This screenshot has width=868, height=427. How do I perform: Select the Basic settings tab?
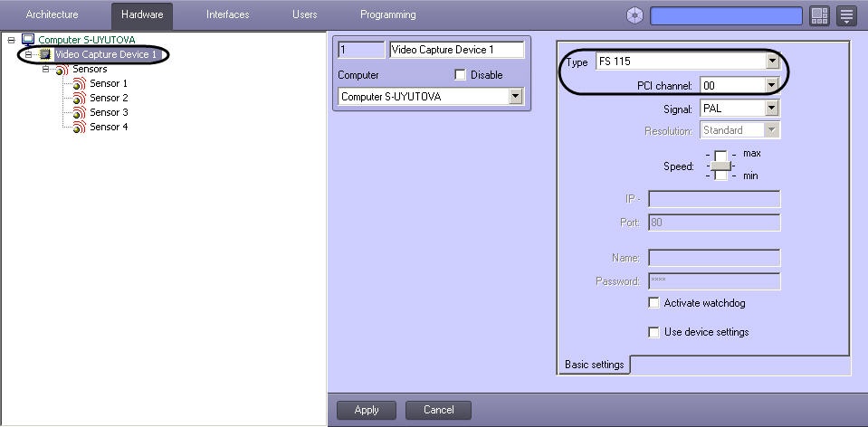click(594, 365)
